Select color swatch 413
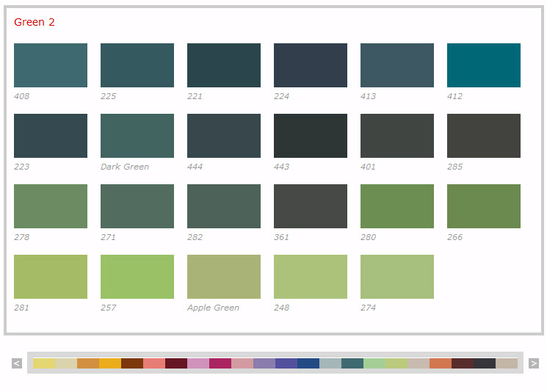Image resolution: width=547 pixels, height=392 pixels. 397,65
